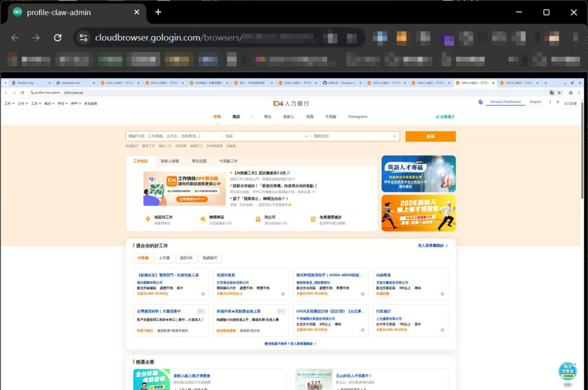Open the inner browser tab search dropdown
The image size is (588, 390).
click(x=5, y=83)
